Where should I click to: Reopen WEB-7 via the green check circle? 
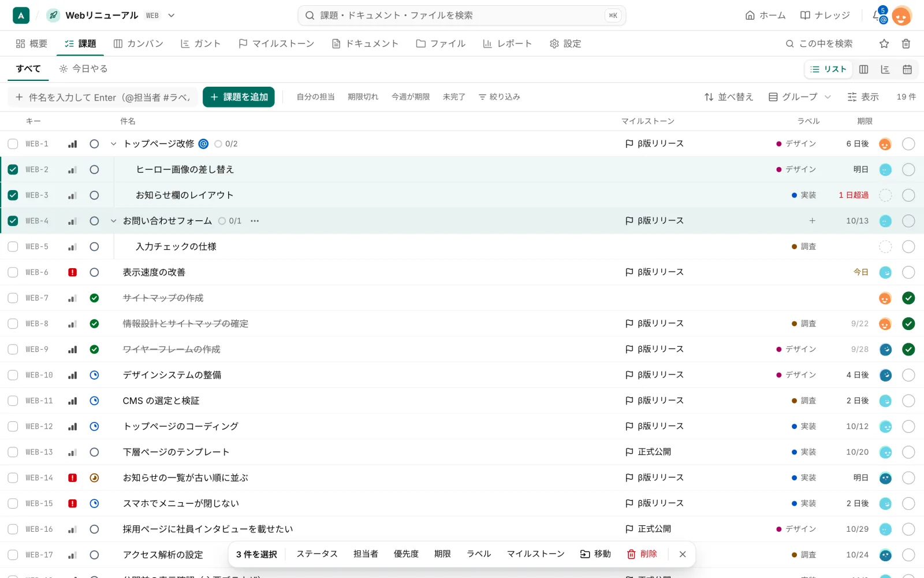908,298
